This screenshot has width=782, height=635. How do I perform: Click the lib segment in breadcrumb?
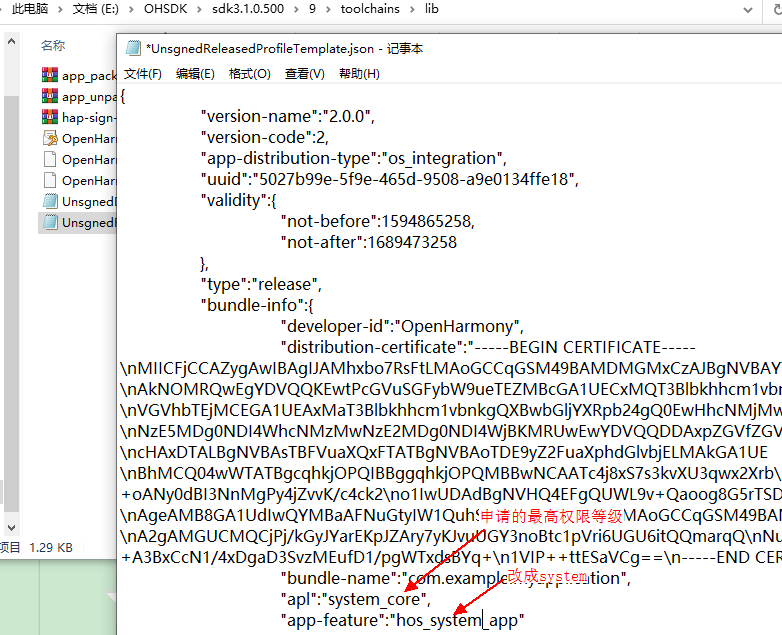(x=432, y=9)
